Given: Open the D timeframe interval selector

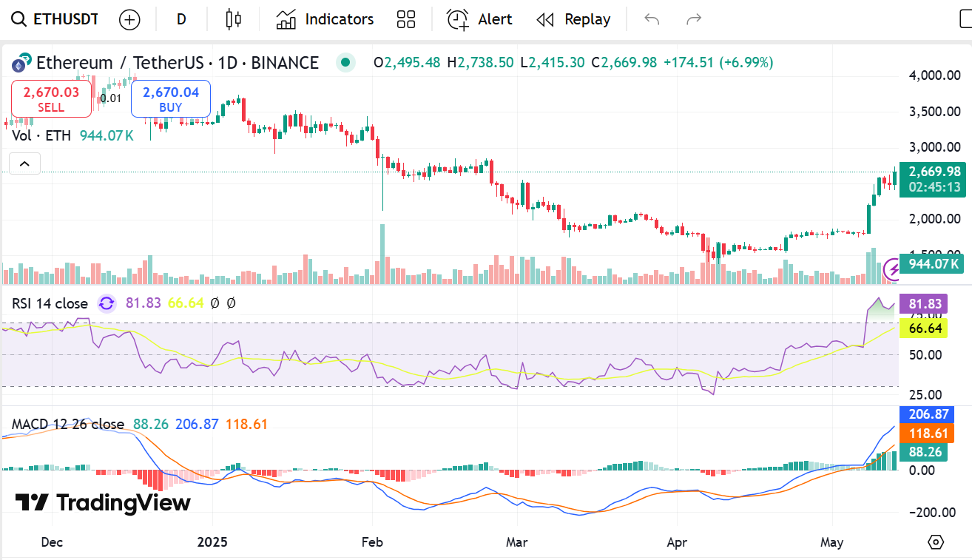Looking at the screenshot, I should click(x=181, y=20).
